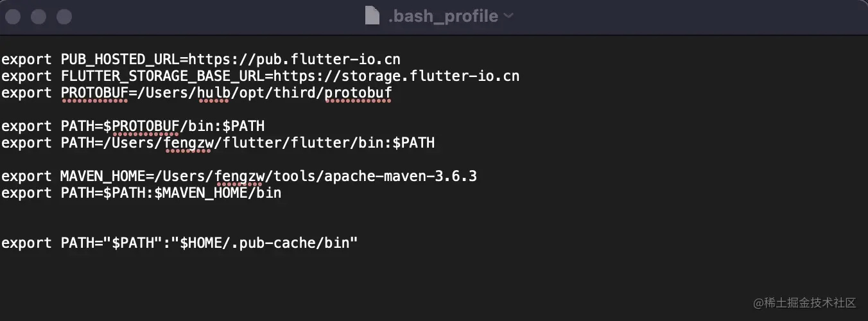Place cursor in PUB_HOSTED_URL line
Viewport: 868px width, 321px height.
(201, 59)
